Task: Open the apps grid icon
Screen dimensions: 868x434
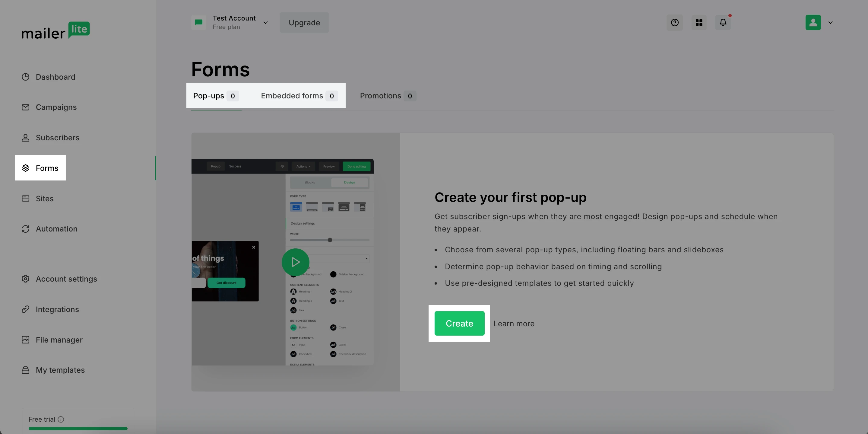Action: [x=699, y=23]
